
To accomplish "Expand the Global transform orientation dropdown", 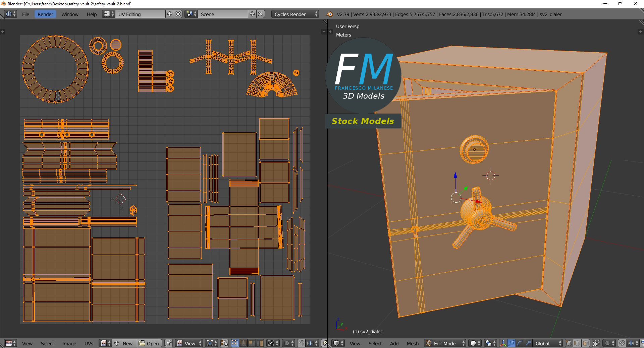I will coord(547,343).
